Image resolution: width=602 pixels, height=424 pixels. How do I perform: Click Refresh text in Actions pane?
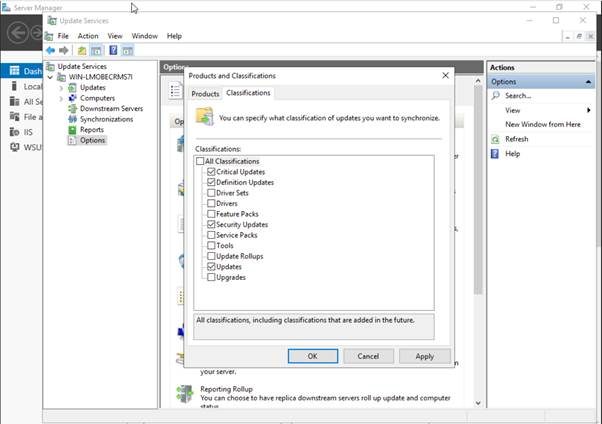pos(516,139)
